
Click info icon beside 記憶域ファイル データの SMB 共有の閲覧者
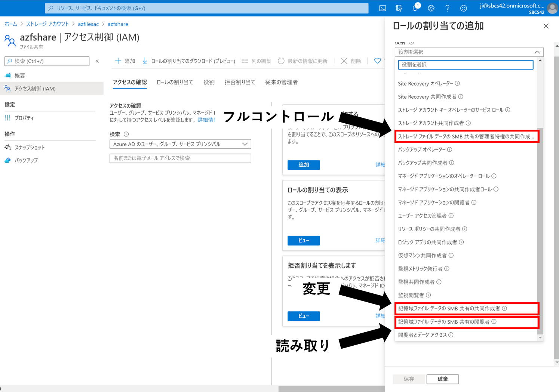pos(494,321)
